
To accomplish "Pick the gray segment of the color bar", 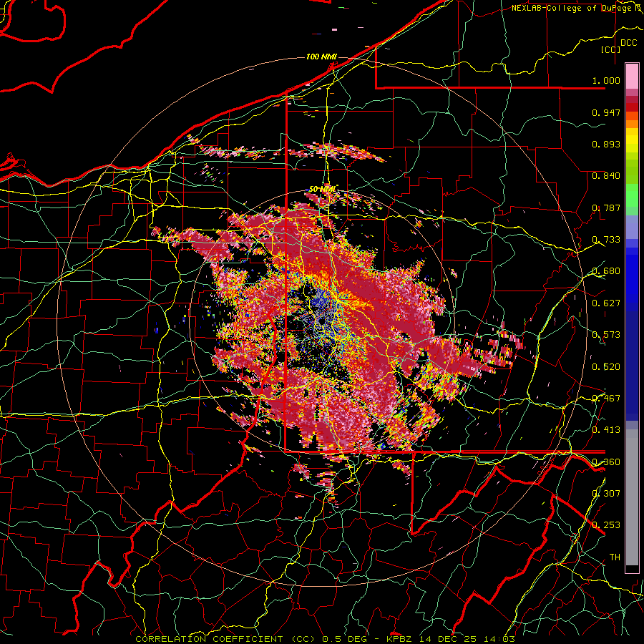I will (x=632, y=497).
